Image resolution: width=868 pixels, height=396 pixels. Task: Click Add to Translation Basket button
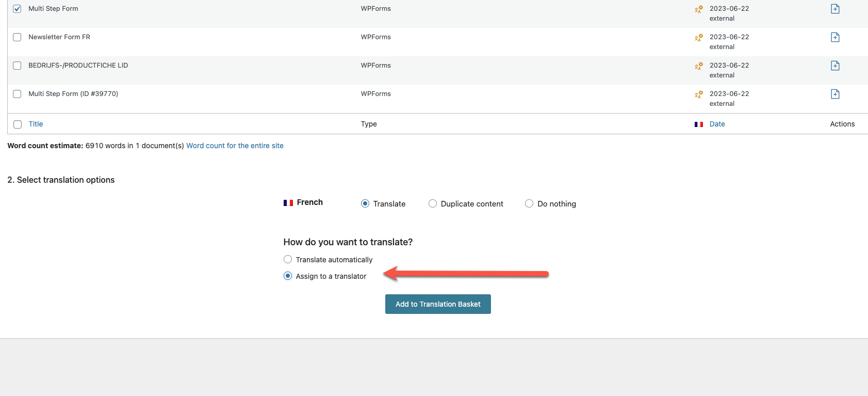pos(438,304)
